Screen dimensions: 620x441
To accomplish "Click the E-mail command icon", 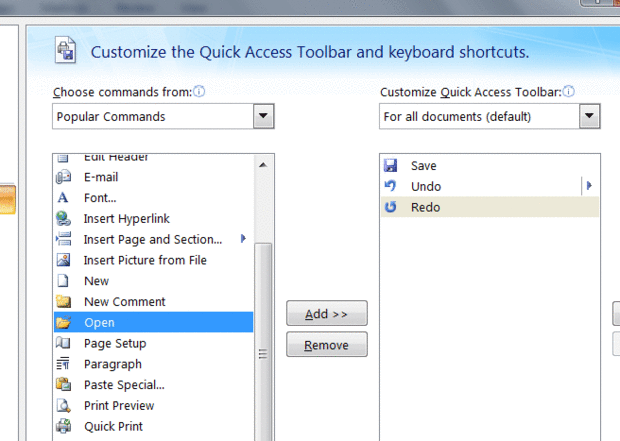I will pos(64,177).
